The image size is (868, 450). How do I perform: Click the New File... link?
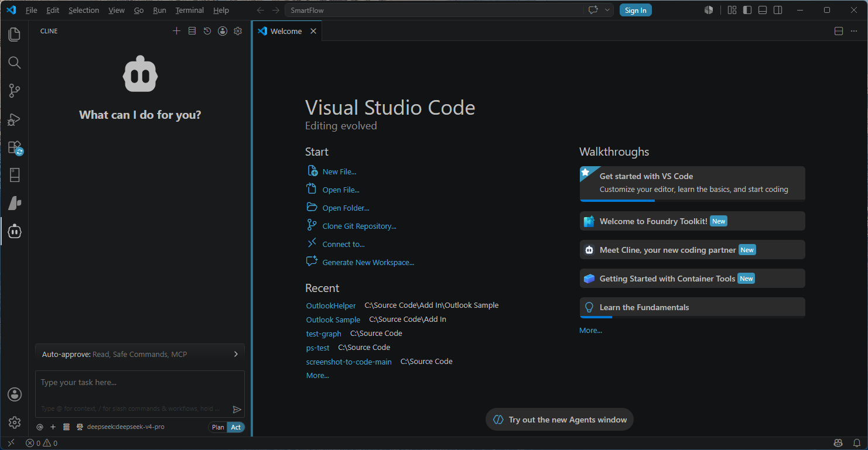[x=339, y=171]
